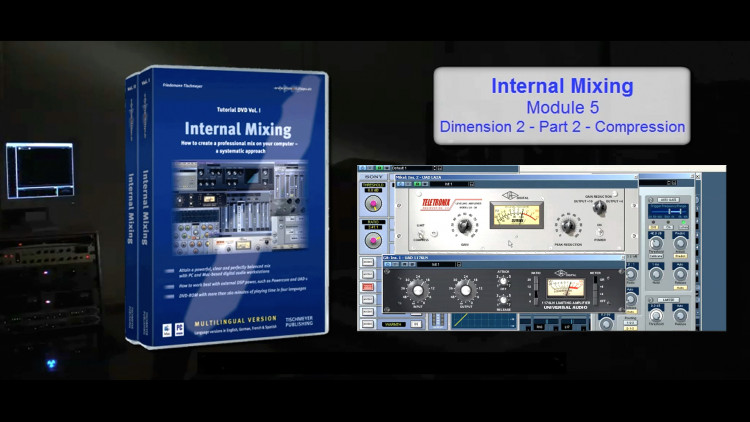750x422 pixels.
Task: Turn the Gain Reduction/Output meter selector knob
Action: (600, 207)
